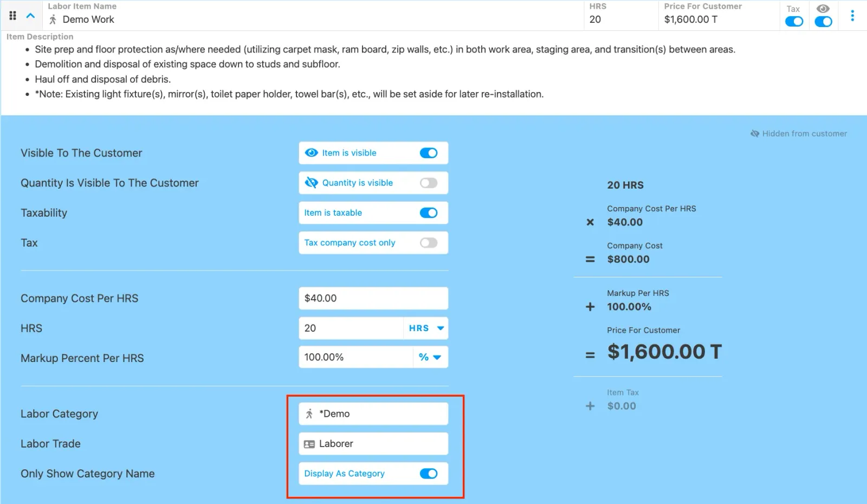Turn off the Item is visible switch
The height and width of the screenshot is (504, 867).
(428, 153)
